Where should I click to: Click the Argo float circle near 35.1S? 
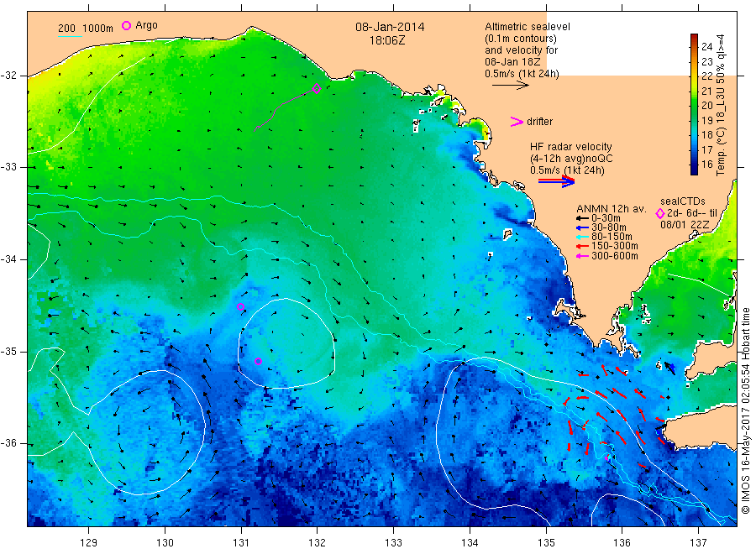tap(258, 361)
